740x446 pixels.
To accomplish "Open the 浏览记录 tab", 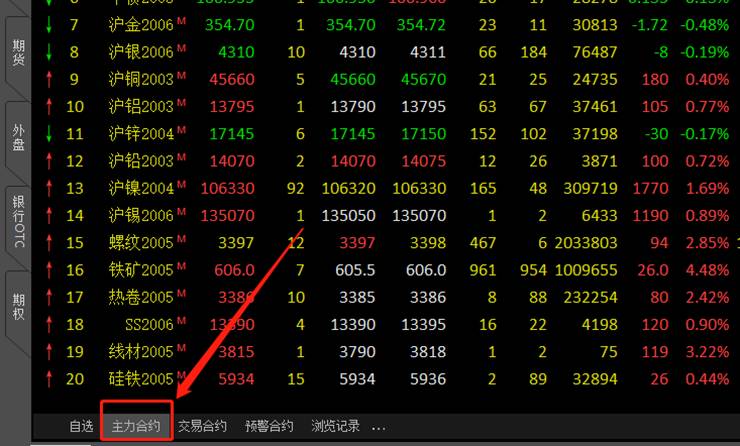I will 335,426.
